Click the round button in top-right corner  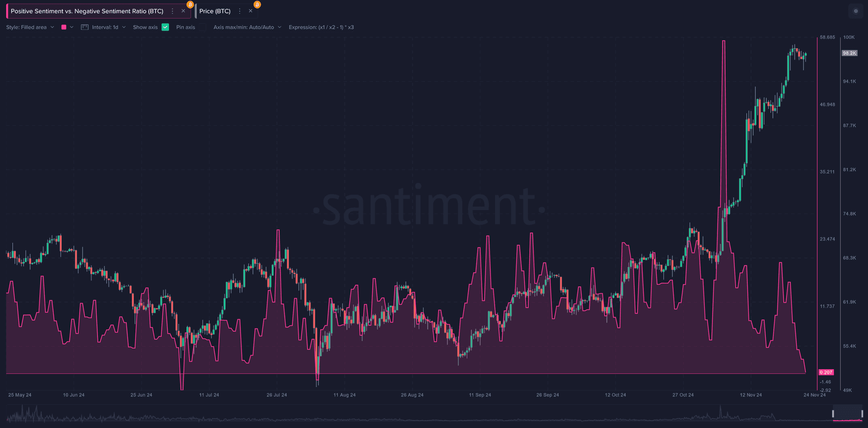(x=855, y=11)
